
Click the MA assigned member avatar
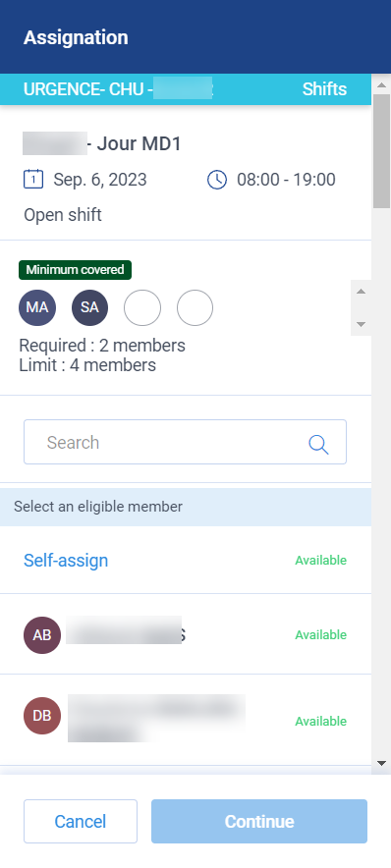pyautogui.click(x=37, y=307)
